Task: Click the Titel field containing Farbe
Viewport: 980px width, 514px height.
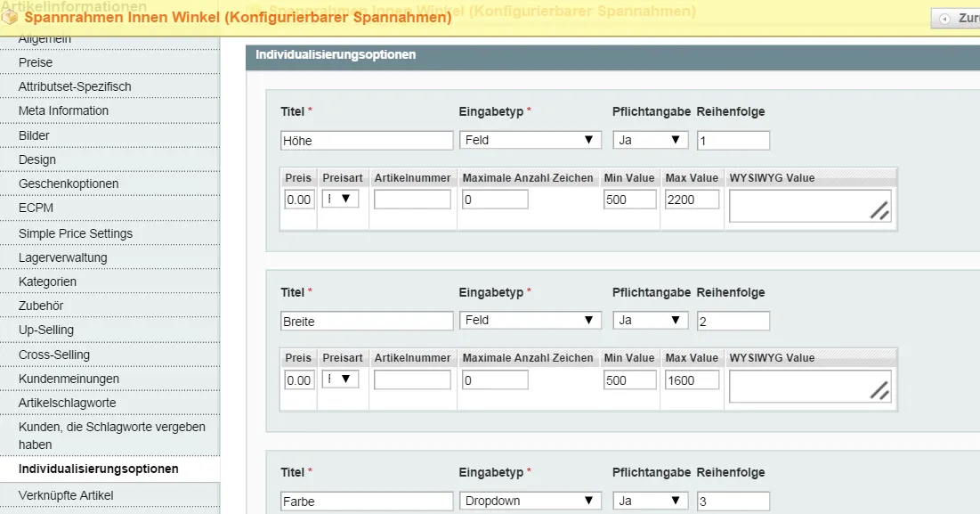Action: click(367, 502)
